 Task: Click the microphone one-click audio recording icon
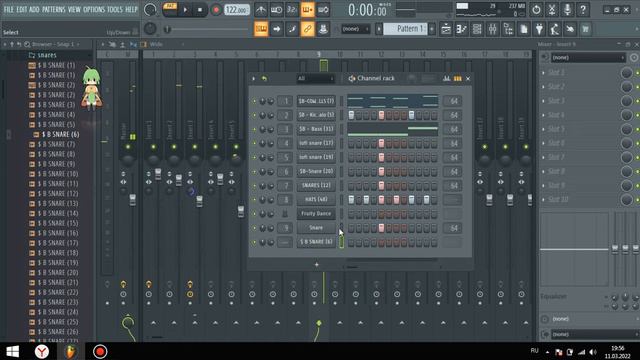coord(567,10)
